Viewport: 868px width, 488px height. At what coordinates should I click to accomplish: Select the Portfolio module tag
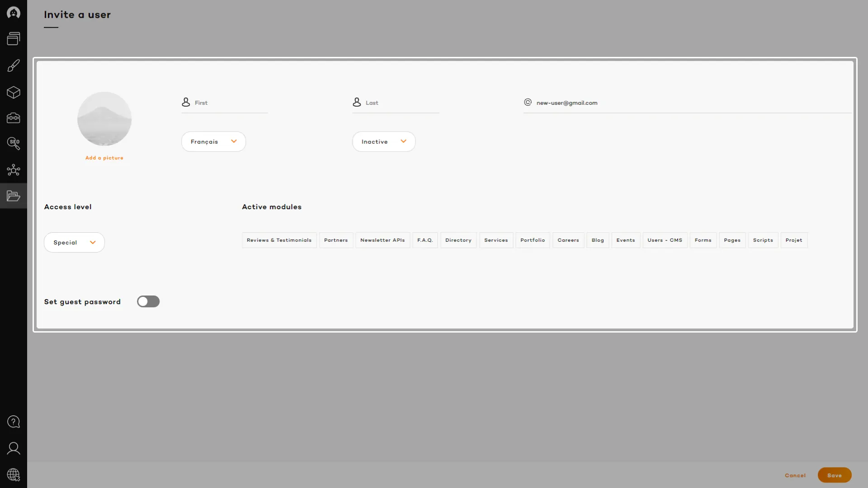pos(532,240)
